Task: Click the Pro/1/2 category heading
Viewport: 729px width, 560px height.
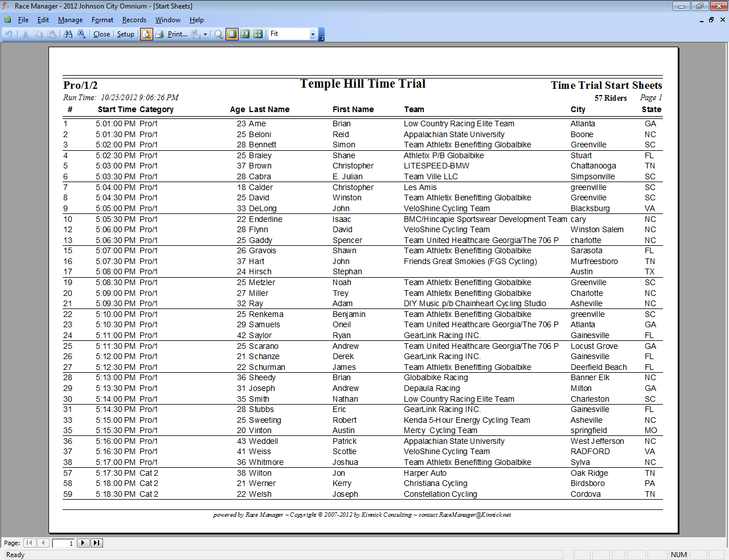Action: 80,85
